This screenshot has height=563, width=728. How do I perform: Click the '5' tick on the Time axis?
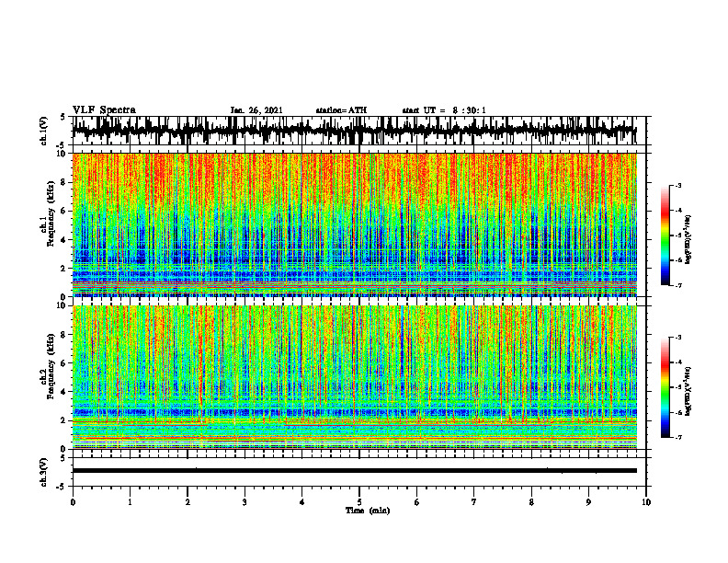pyautogui.click(x=359, y=502)
